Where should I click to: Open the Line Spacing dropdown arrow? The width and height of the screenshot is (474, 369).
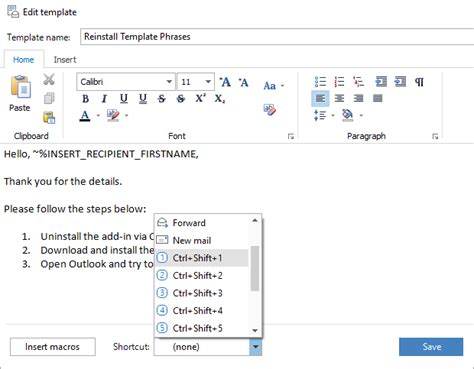point(333,116)
